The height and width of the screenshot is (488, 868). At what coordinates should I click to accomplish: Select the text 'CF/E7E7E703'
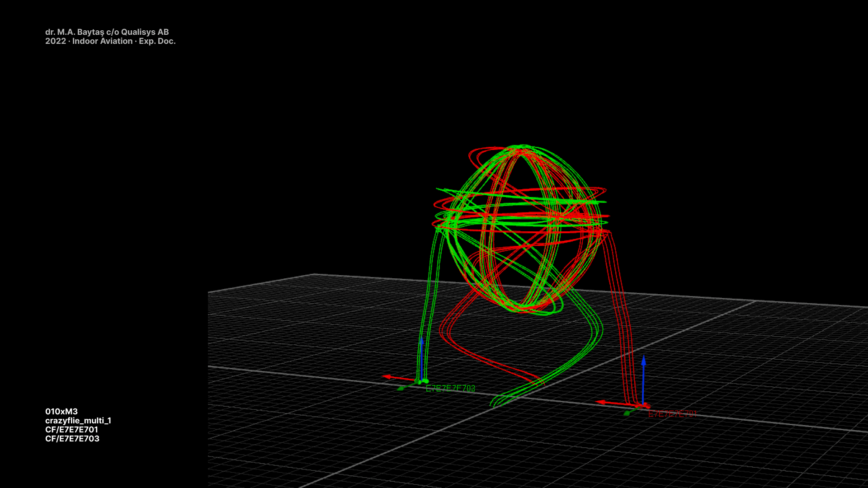click(x=72, y=439)
